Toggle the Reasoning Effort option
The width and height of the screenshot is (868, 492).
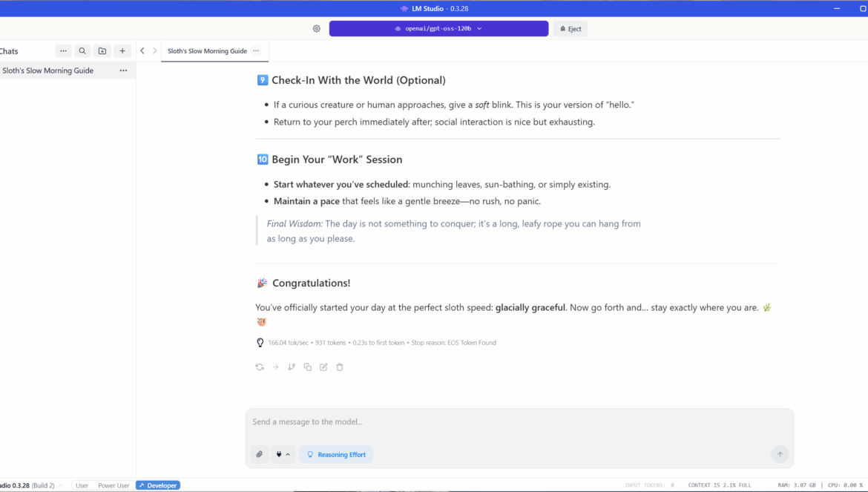pyautogui.click(x=336, y=454)
